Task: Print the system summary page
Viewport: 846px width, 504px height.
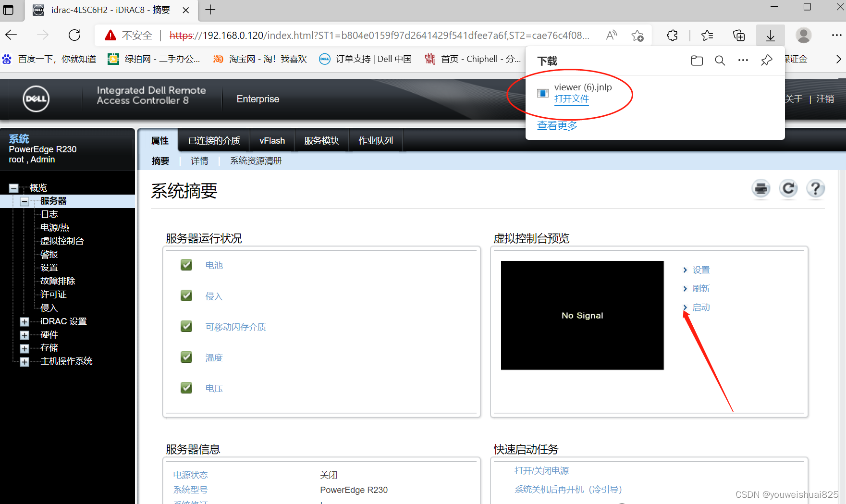Action: 761,189
